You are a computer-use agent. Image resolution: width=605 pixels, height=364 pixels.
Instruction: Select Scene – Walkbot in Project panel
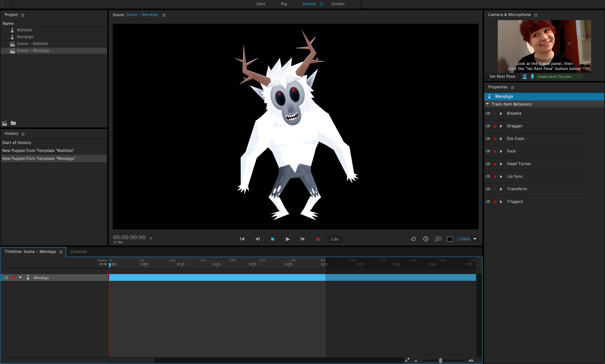(x=32, y=43)
